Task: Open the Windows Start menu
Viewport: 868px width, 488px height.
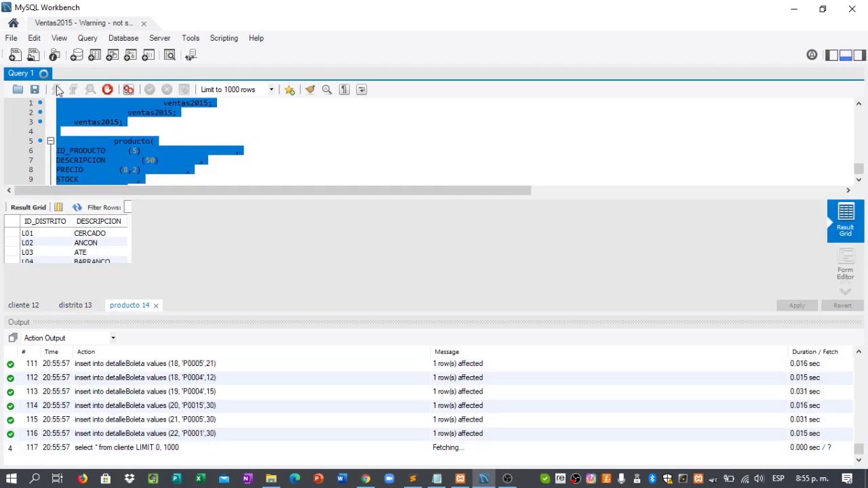Action: pyautogui.click(x=12, y=479)
